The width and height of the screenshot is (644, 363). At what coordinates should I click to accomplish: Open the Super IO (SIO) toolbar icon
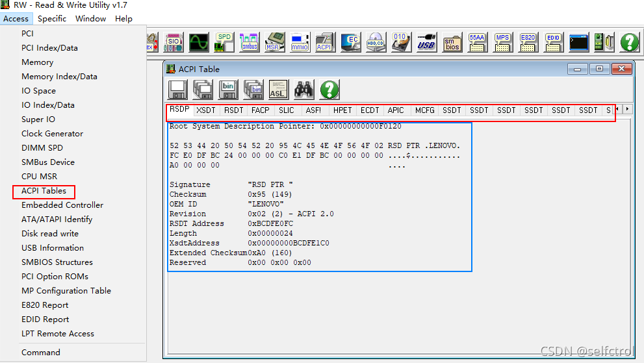coord(174,42)
